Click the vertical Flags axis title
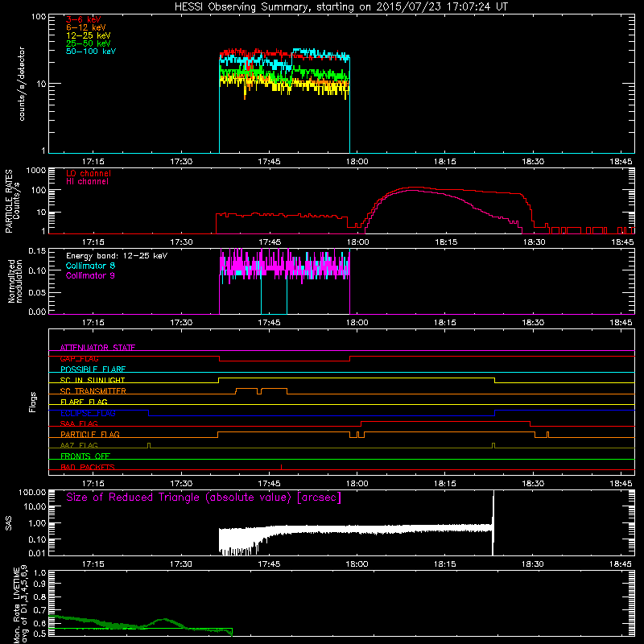 [33, 402]
